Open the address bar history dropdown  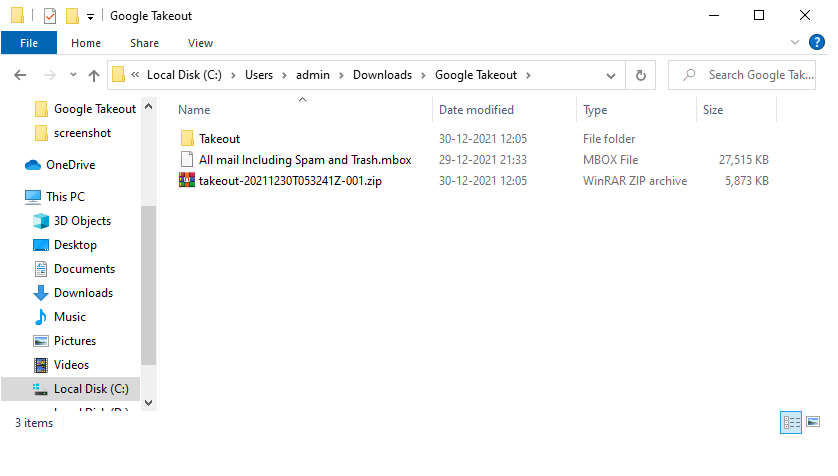(611, 76)
